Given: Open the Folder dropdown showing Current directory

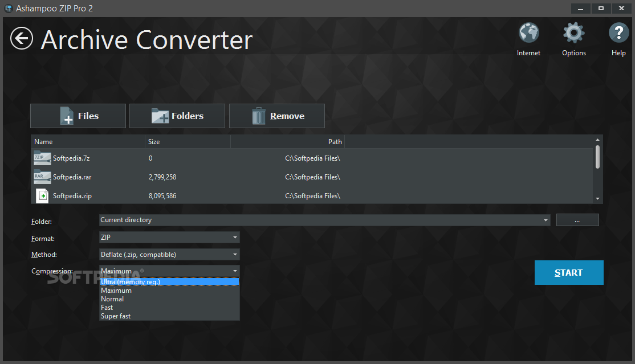Looking at the screenshot, I should pyautogui.click(x=324, y=220).
